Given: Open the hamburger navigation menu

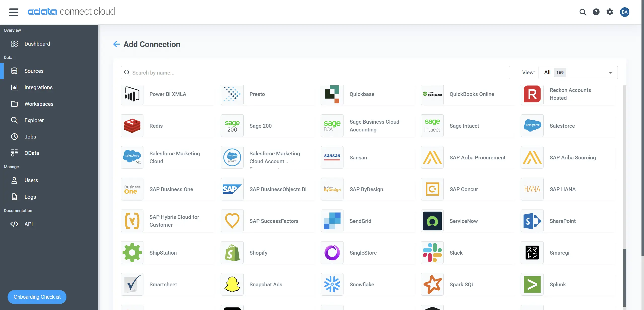Looking at the screenshot, I should [14, 12].
